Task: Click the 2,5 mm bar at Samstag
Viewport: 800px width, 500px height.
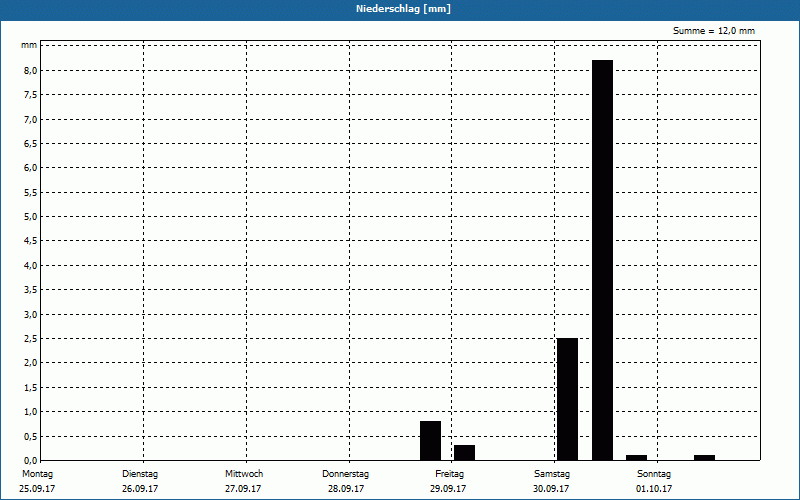Action: click(567, 399)
